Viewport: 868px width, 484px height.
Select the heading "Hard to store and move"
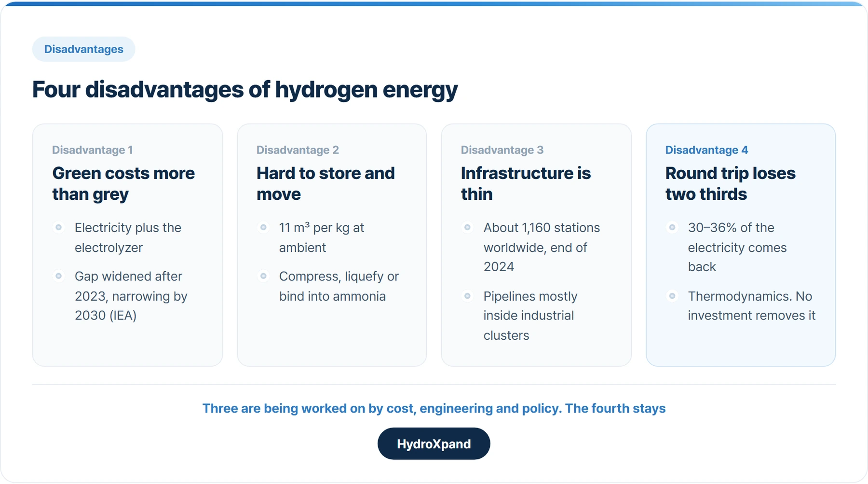[x=325, y=183]
